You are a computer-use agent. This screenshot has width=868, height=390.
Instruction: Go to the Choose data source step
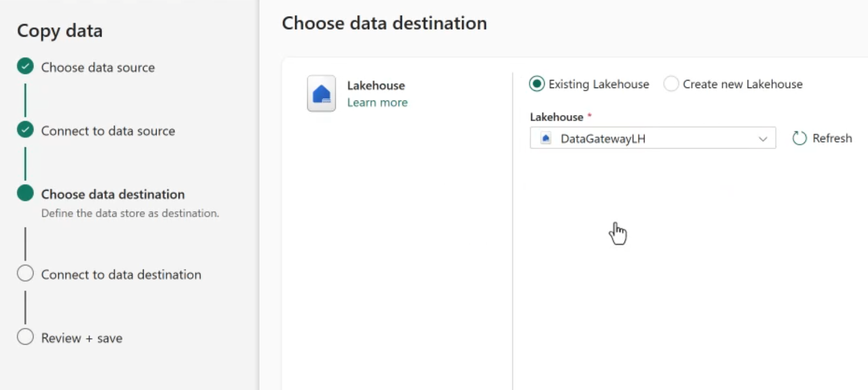[98, 68]
